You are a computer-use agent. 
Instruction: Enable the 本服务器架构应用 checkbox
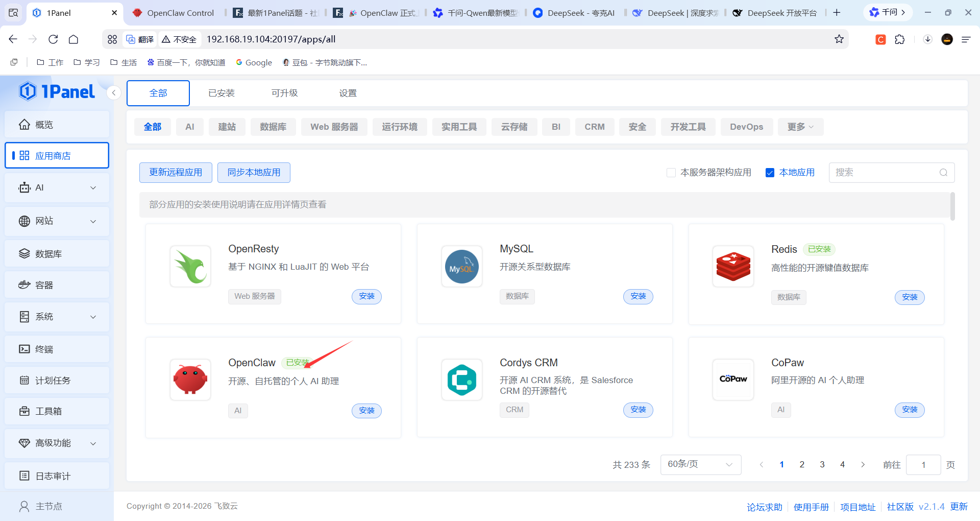point(671,173)
